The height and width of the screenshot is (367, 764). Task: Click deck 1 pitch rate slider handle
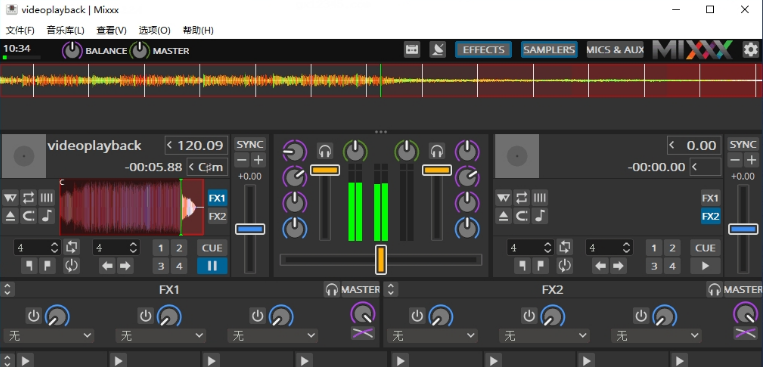point(250,229)
